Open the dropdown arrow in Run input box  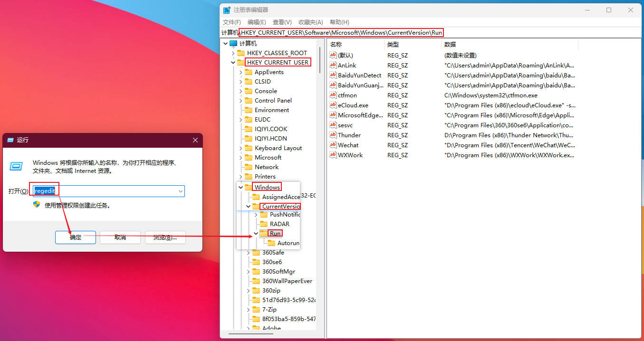click(180, 191)
